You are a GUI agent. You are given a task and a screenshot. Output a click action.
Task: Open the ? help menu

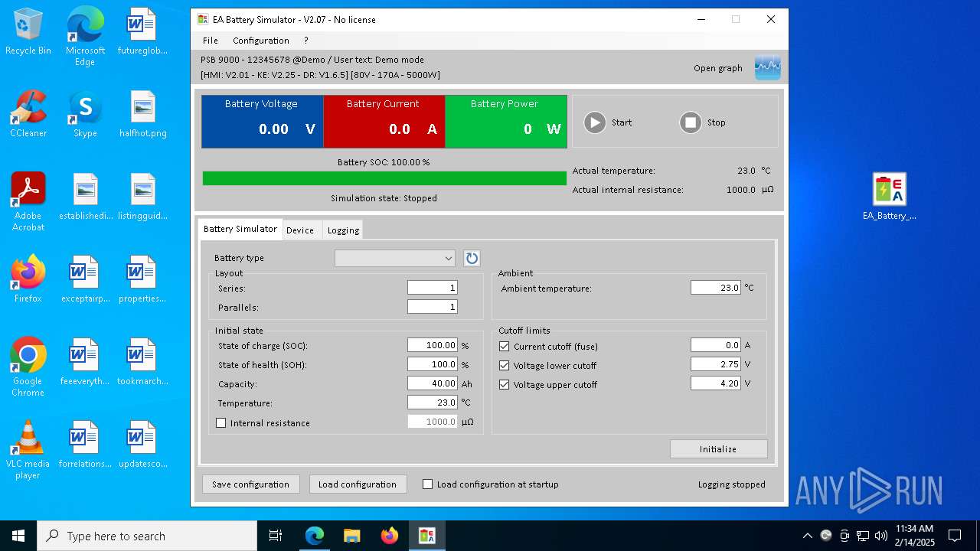tap(306, 41)
